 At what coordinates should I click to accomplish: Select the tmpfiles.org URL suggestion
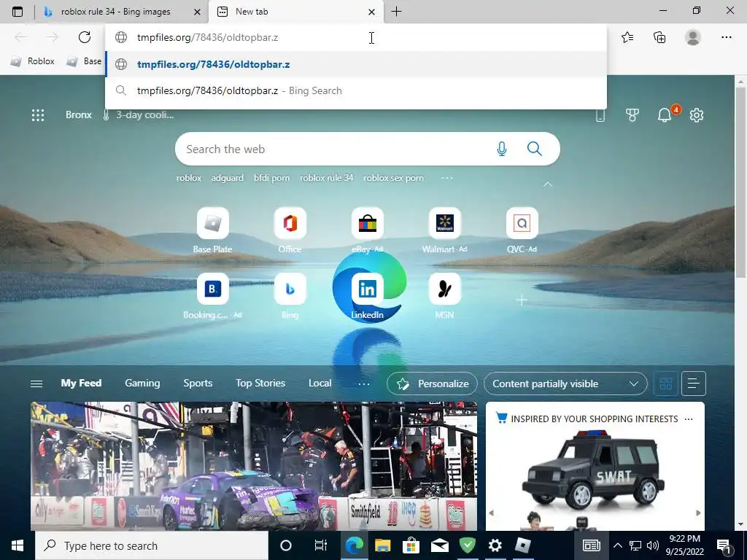click(356, 64)
